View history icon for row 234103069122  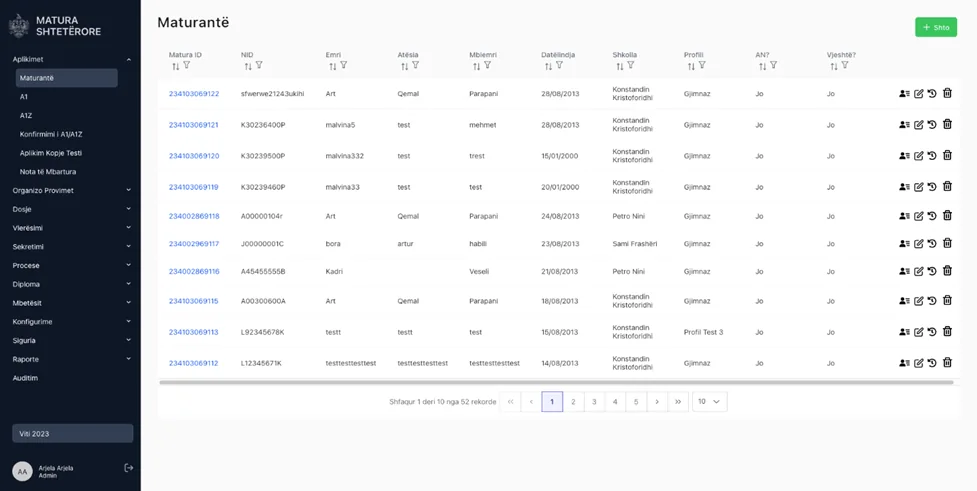click(932, 93)
